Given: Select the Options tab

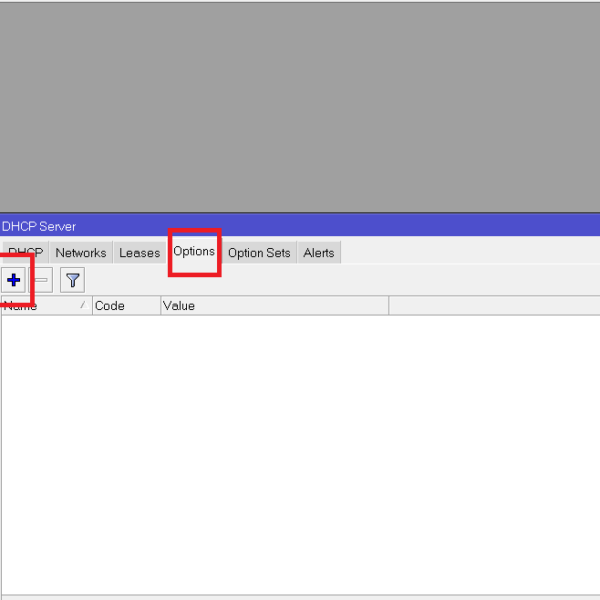Looking at the screenshot, I should (194, 251).
